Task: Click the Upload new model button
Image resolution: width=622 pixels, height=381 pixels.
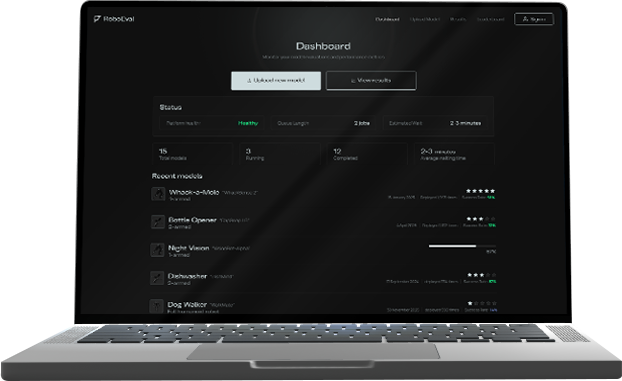Action: pos(276,81)
